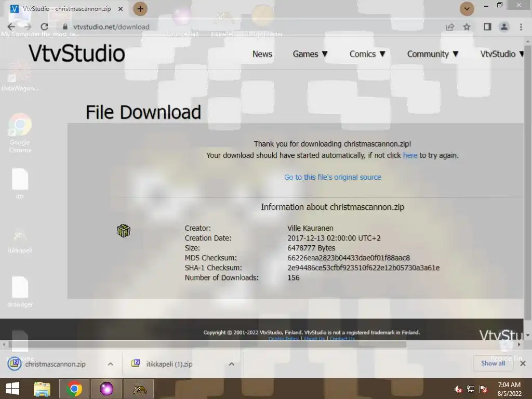
Task: Click the MD5 checksum value
Action: (x=349, y=258)
